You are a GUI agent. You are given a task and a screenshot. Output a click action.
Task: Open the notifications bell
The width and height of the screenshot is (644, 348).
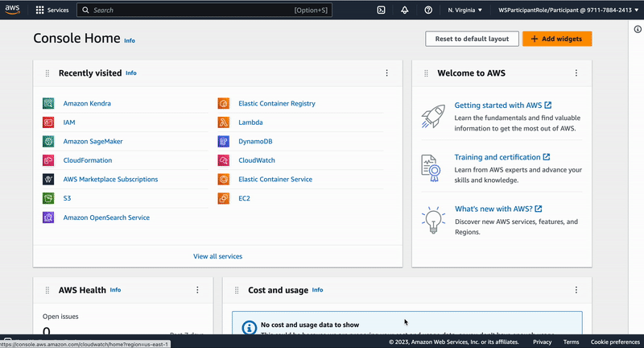(405, 10)
